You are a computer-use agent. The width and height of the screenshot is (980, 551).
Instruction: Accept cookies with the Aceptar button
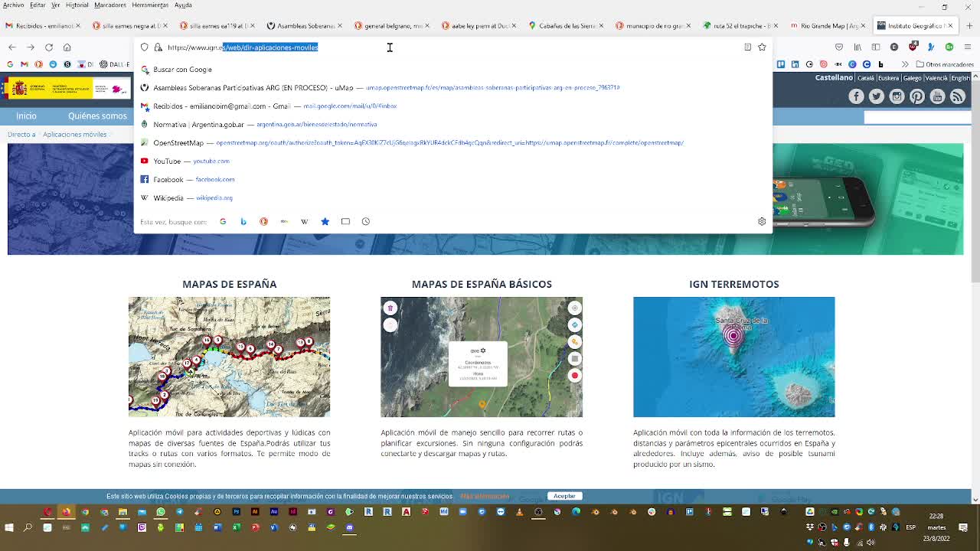click(564, 496)
